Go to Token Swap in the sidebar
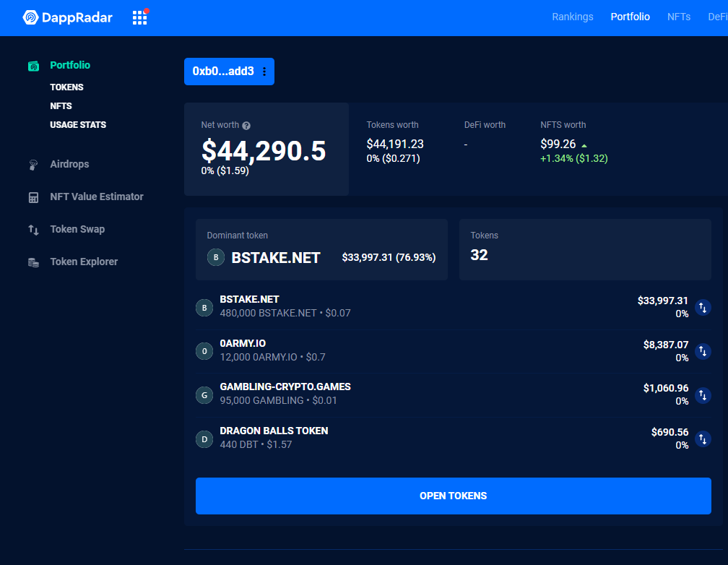This screenshot has width=728, height=565. coord(77,229)
